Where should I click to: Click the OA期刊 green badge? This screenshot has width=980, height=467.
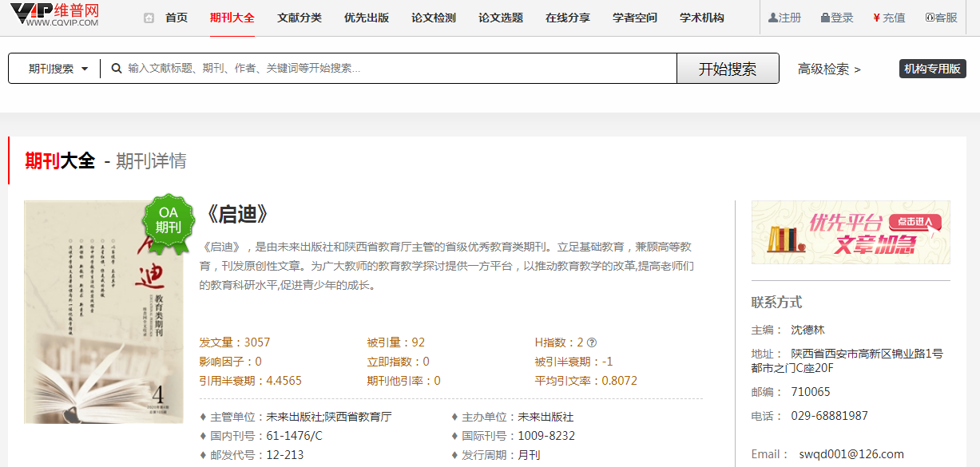click(x=168, y=220)
